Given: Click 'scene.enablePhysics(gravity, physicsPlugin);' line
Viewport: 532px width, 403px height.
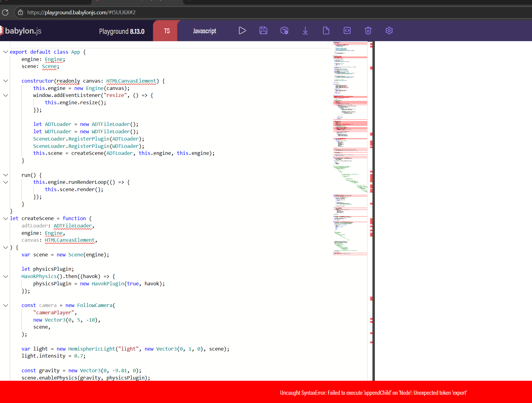Looking at the screenshot, I should coord(86,378).
